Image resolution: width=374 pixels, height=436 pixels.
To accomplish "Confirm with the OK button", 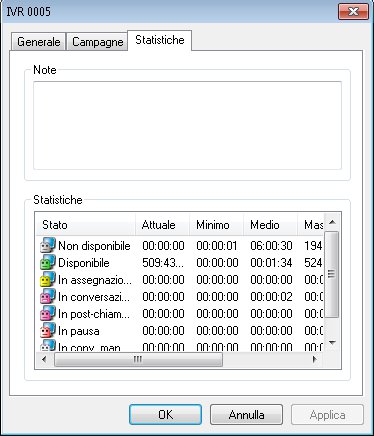I will pyautogui.click(x=165, y=415).
